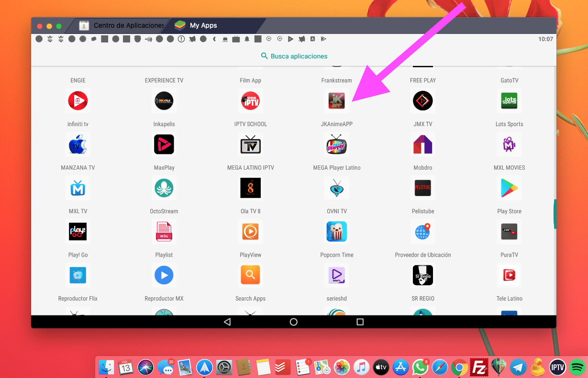
Task: Open the IPTV SCHOOL app icon
Action: [250, 101]
